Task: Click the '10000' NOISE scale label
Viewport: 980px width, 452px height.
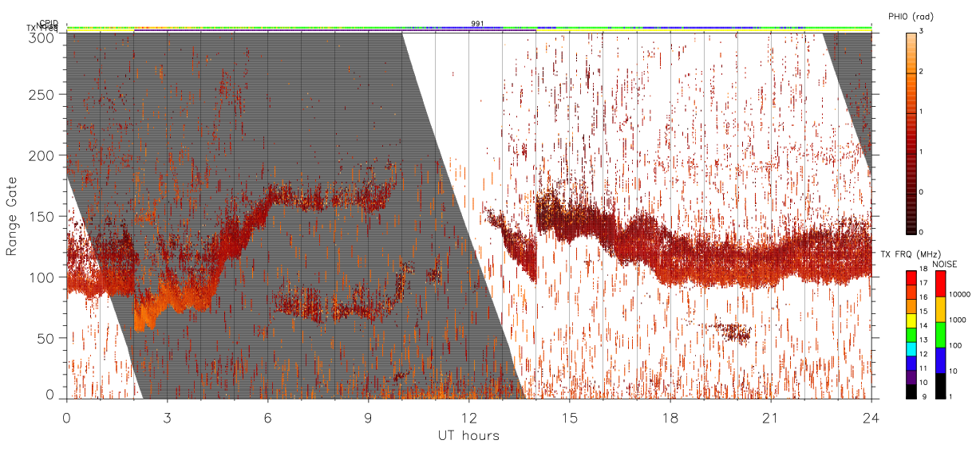Action: 958,295
